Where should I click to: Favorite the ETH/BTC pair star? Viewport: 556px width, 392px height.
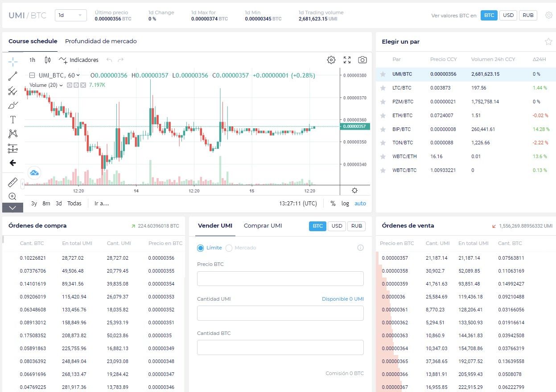(x=383, y=115)
